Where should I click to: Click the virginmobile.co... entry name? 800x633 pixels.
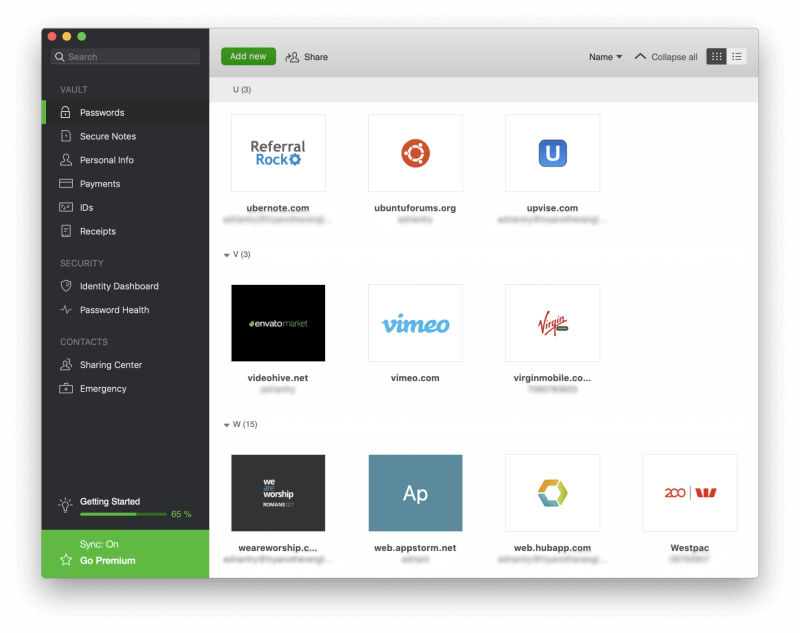point(553,378)
